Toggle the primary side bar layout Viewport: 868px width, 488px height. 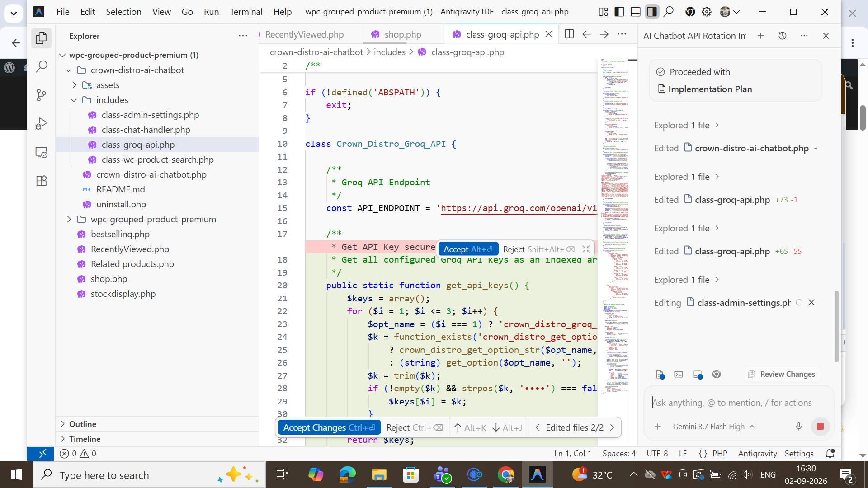click(x=619, y=12)
